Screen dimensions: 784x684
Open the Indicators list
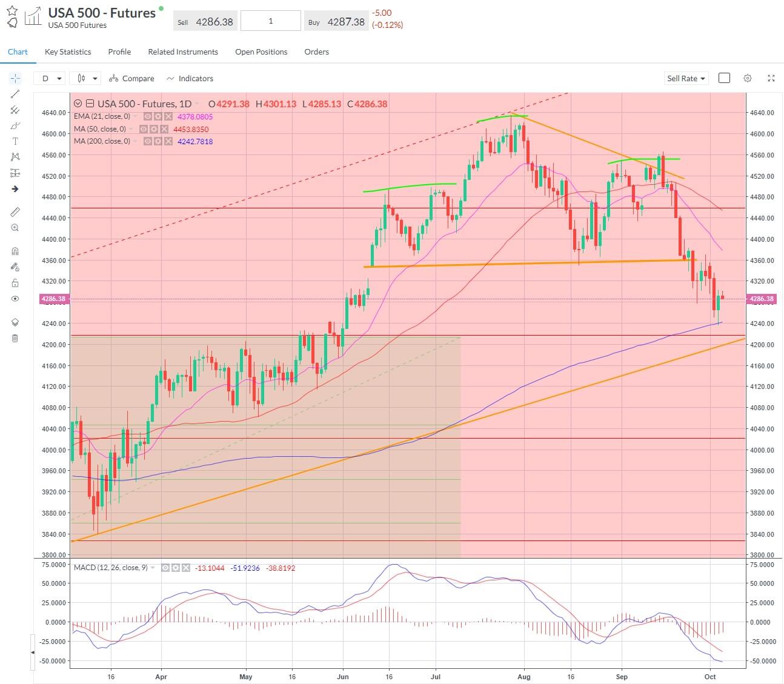190,78
